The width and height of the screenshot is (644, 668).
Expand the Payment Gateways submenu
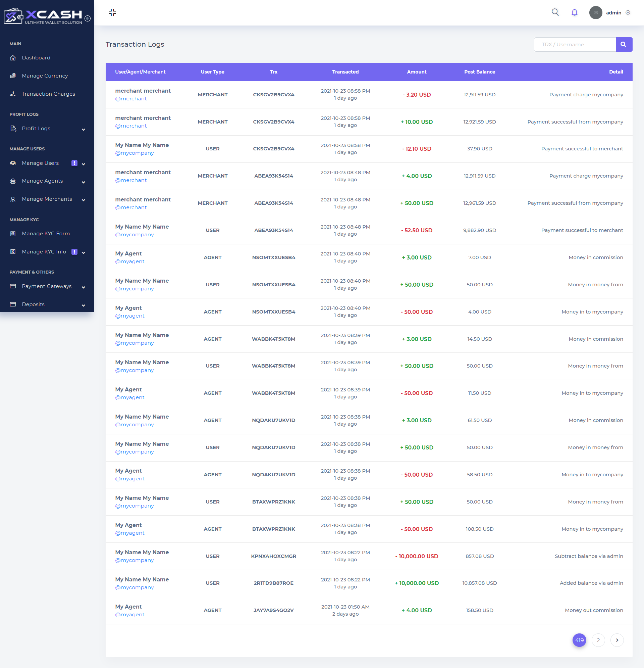tap(47, 286)
